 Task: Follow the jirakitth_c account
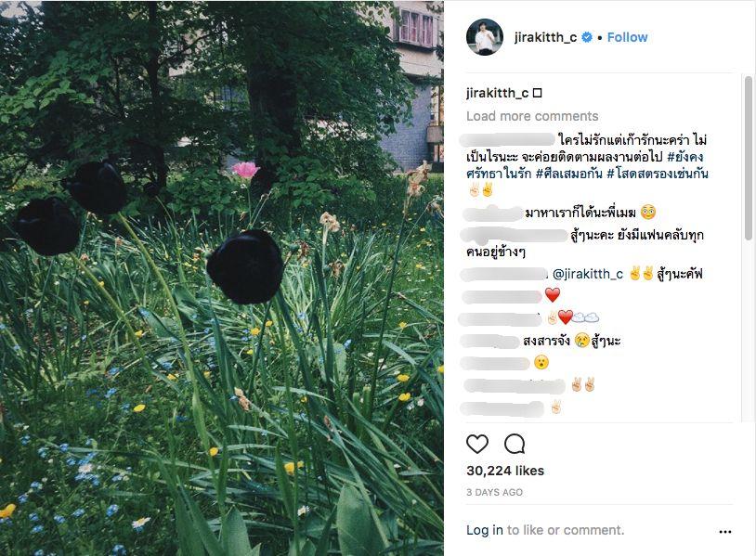(627, 37)
